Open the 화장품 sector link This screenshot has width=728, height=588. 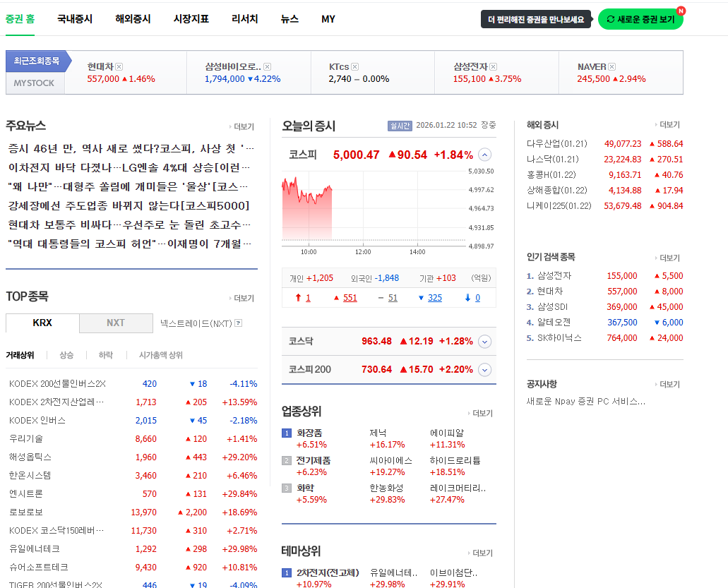pos(309,433)
